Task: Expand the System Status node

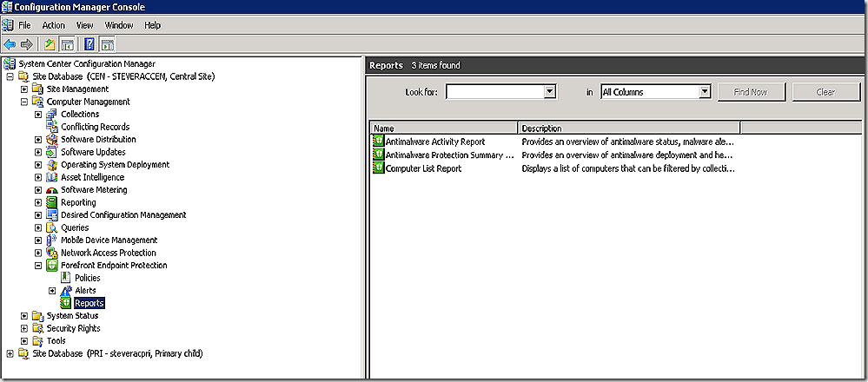Action: 23,316
